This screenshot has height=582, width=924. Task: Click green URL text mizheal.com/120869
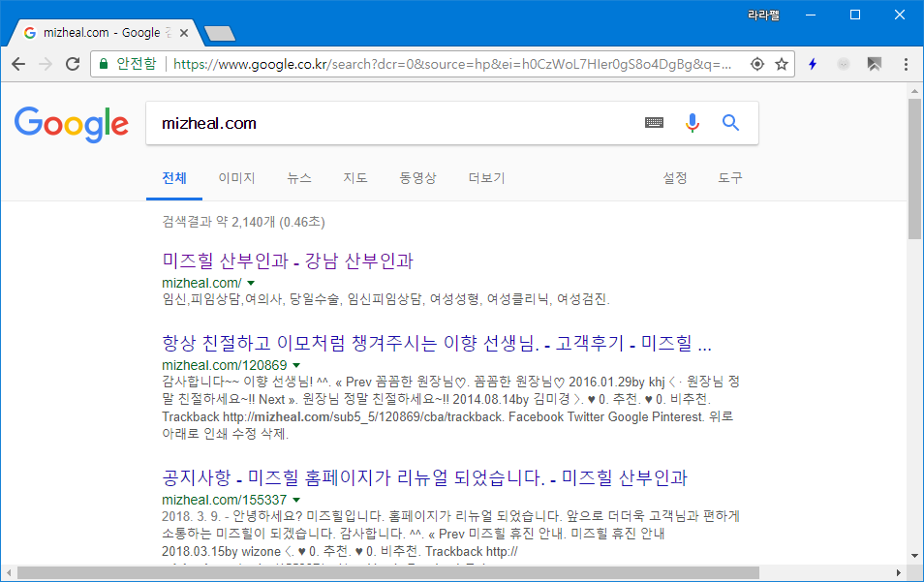(x=225, y=366)
